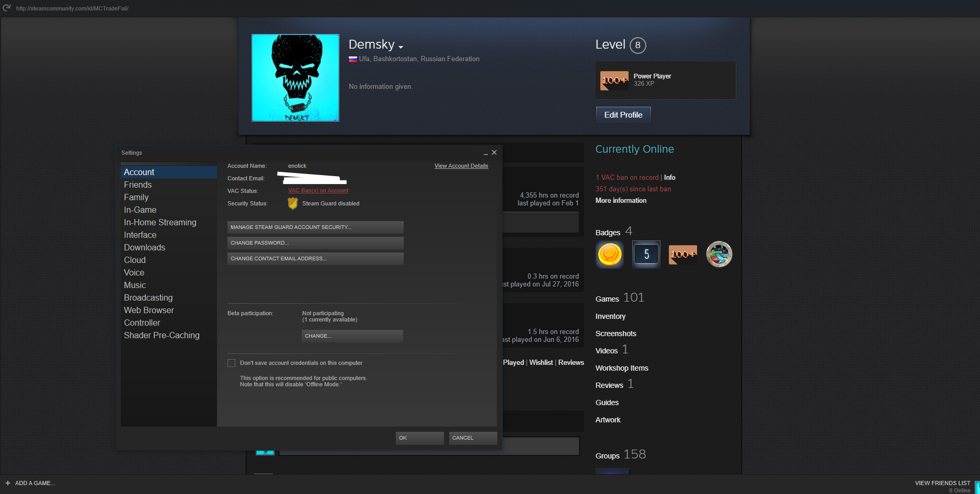The height and width of the screenshot is (494, 980).
Task: Select Friends in Settings sidebar
Action: (x=169, y=185)
